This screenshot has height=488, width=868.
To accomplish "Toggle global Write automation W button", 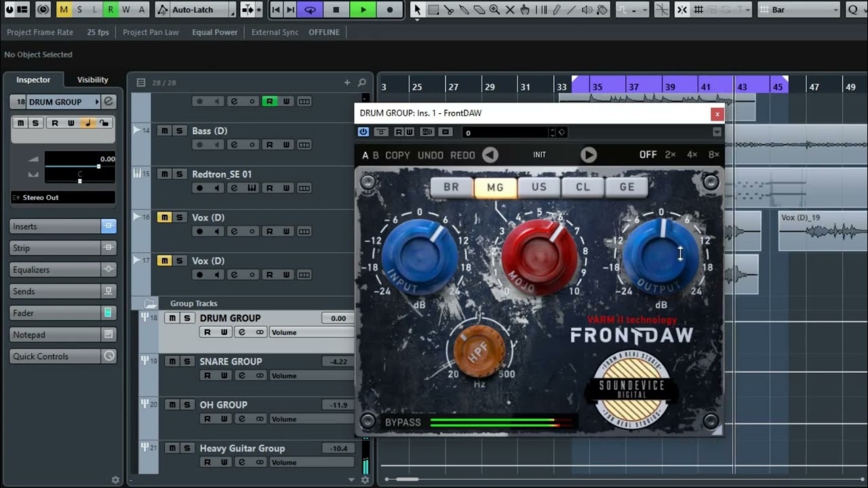I will (x=126, y=9).
